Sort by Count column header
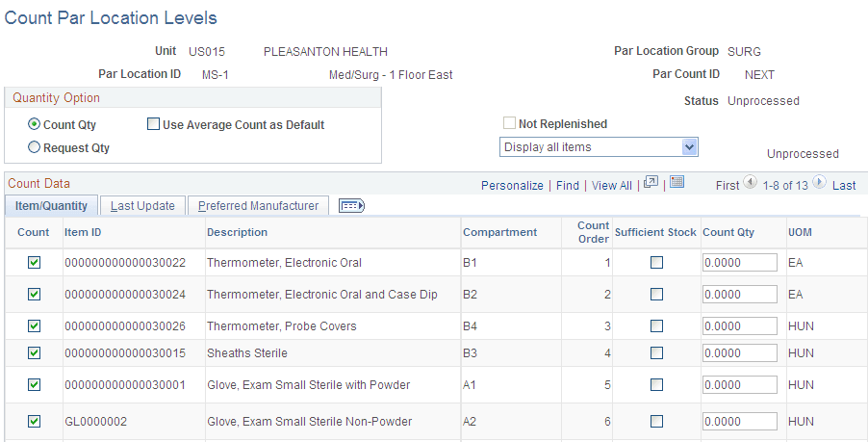 (x=34, y=232)
